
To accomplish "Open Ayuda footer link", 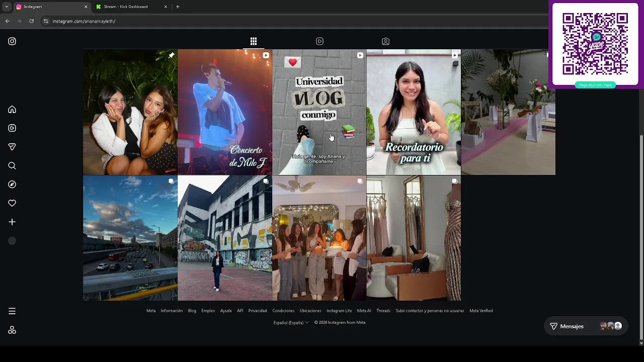I will click(226, 311).
